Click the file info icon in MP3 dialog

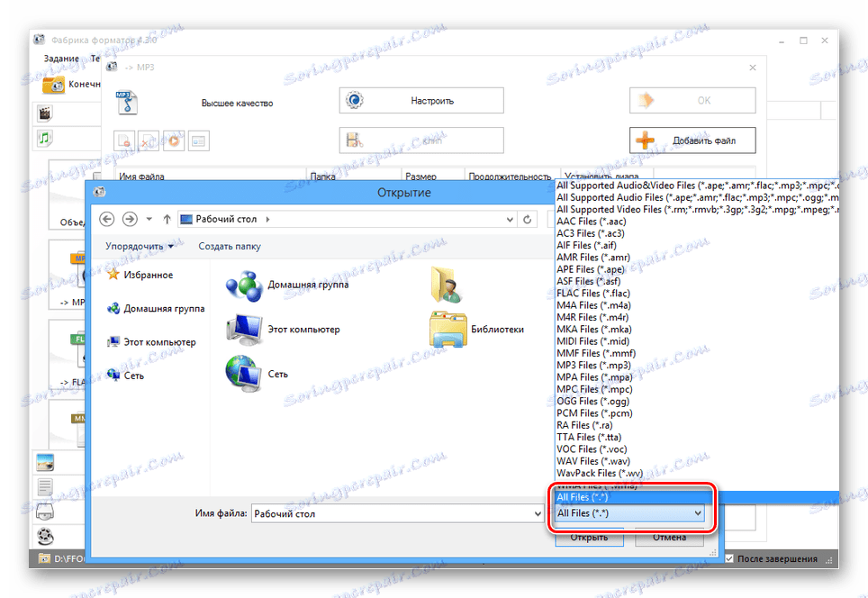click(199, 140)
